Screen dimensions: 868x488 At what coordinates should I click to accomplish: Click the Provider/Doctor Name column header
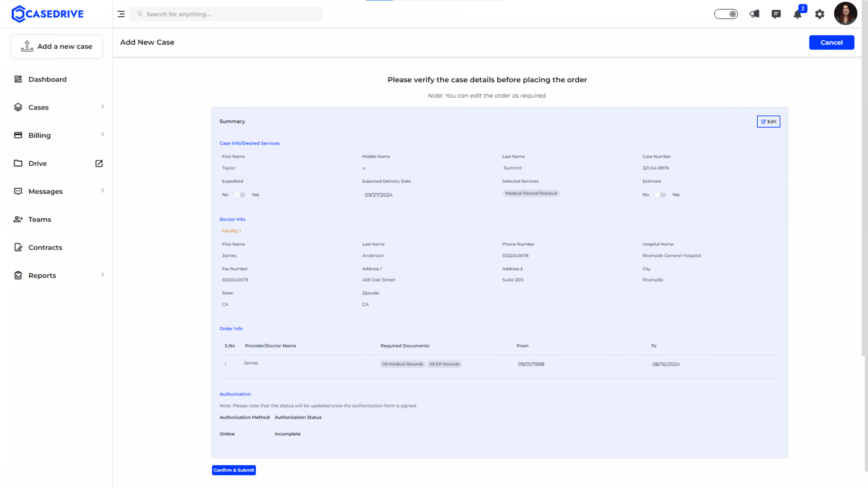(270, 346)
